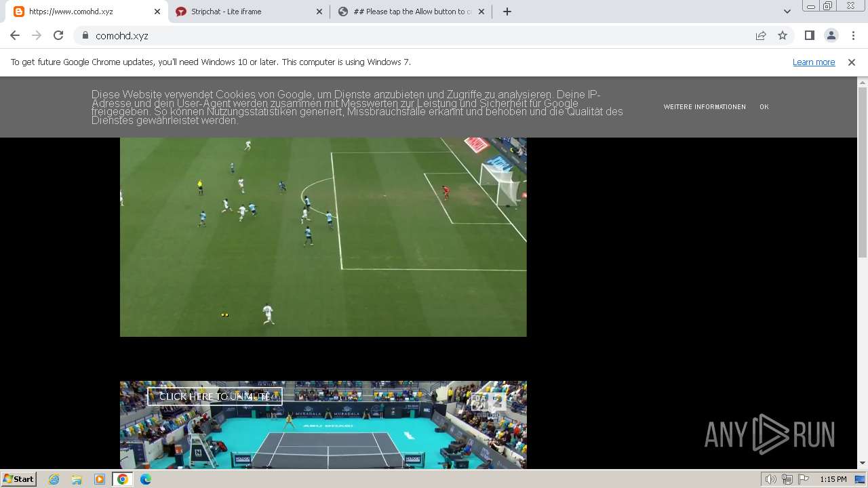This screenshot has height=488, width=868.
Task: Go back using the browser back arrow
Action: 15,35
